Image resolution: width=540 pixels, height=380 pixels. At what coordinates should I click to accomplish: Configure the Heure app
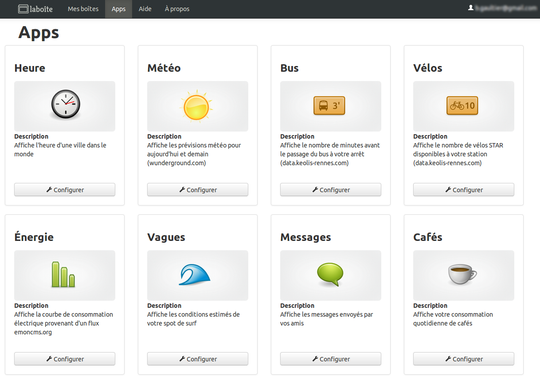click(x=65, y=190)
